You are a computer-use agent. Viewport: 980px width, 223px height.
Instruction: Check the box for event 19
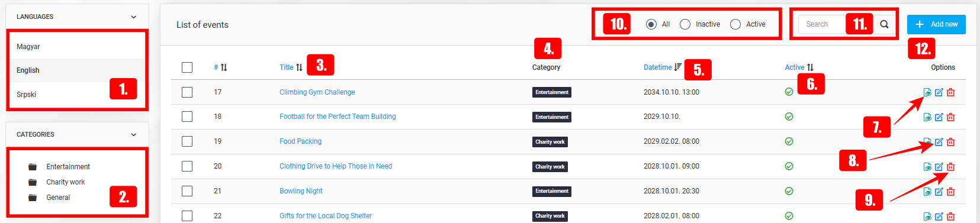pos(187,141)
